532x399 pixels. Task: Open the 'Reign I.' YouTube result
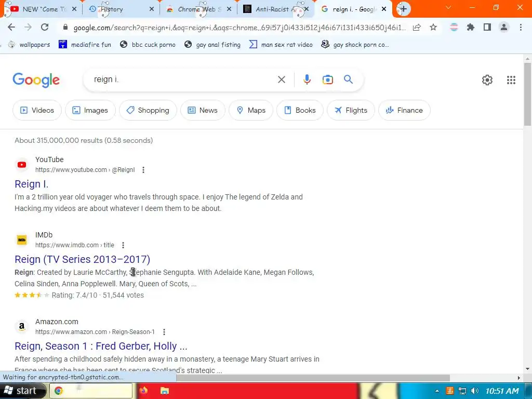click(32, 184)
